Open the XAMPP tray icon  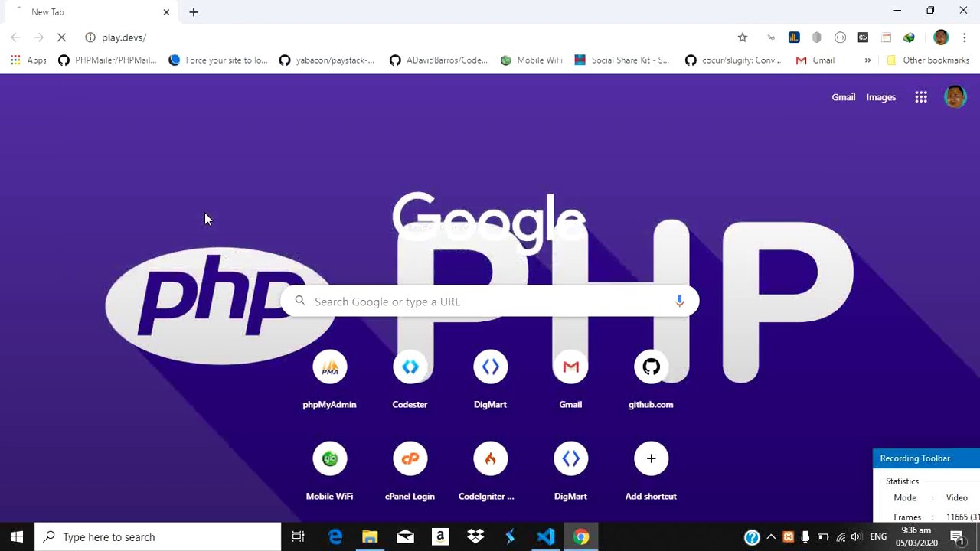click(788, 537)
